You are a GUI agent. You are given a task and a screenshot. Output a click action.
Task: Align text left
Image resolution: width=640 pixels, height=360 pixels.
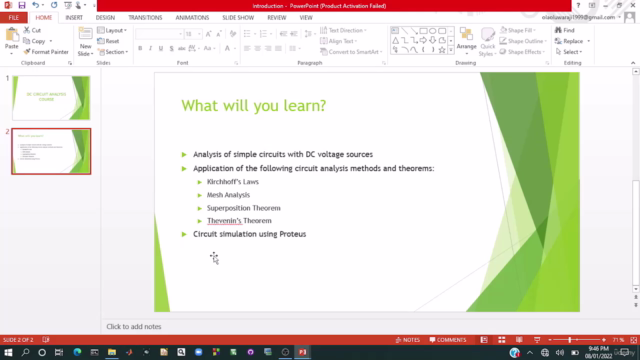(247, 48)
